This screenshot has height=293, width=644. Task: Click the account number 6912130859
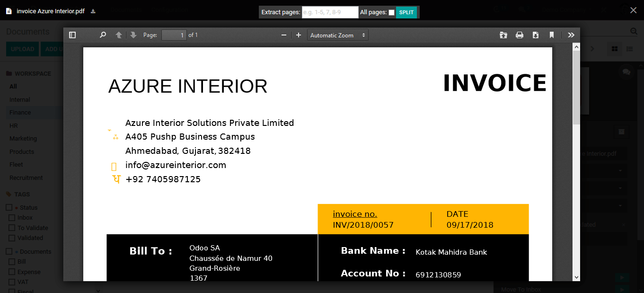point(438,275)
